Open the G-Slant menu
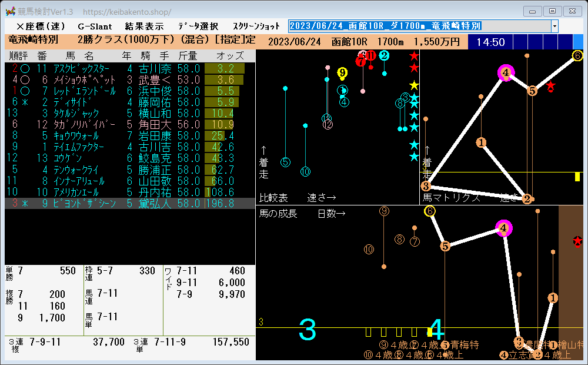588x365 pixels. (95, 26)
